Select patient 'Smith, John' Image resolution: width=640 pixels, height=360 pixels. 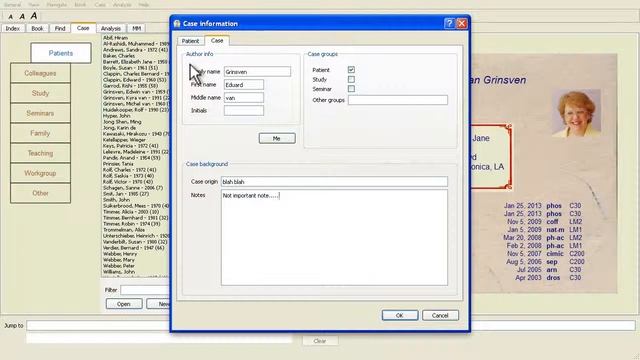click(116, 200)
